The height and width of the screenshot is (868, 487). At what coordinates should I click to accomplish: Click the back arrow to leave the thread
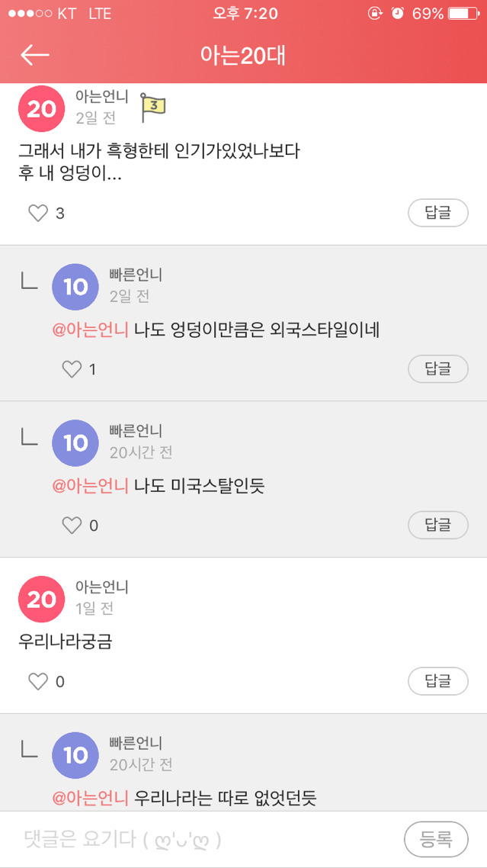35,56
